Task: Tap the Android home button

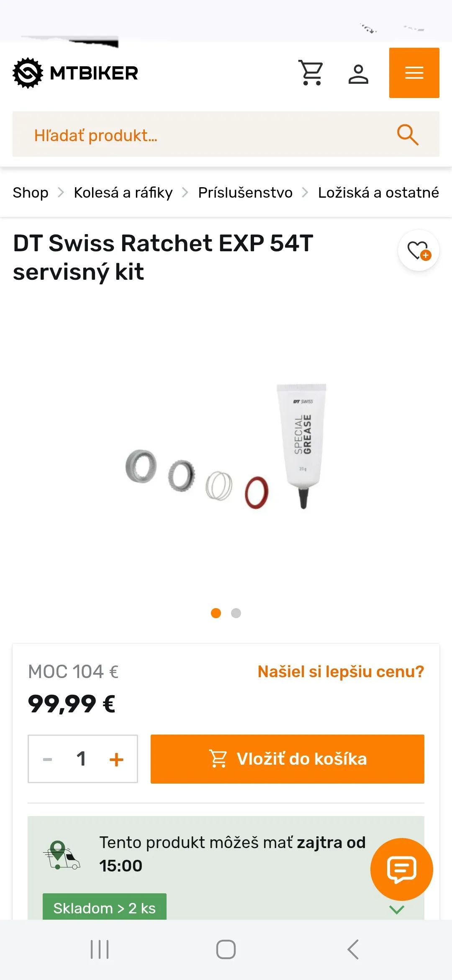Action: pyautogui.click(x=226, y=949)
